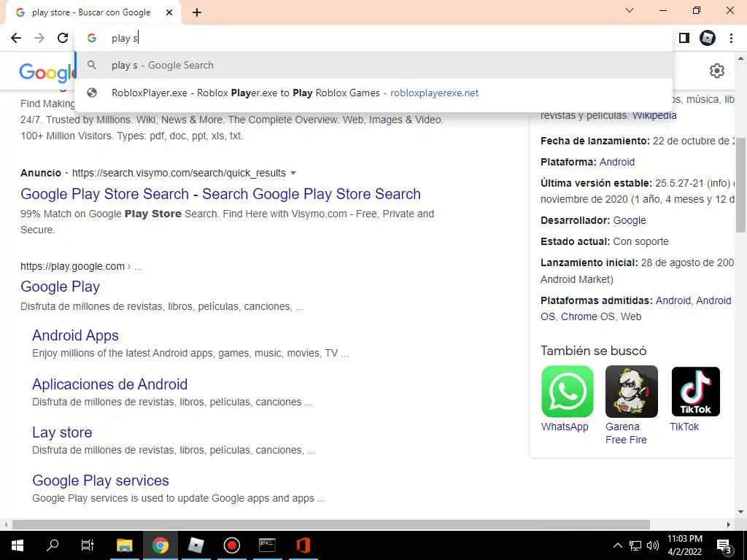Close the 'play store - Buscar con Google' tab
Image resolution: width=747 pixels, height=560 pixels.
tap(169, 12)
